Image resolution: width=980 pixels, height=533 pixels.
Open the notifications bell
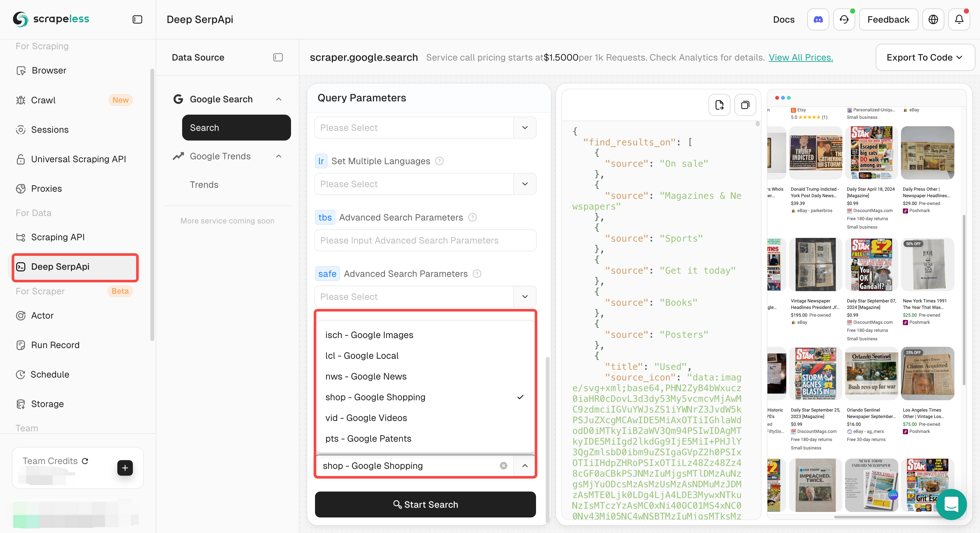(959, 19)
